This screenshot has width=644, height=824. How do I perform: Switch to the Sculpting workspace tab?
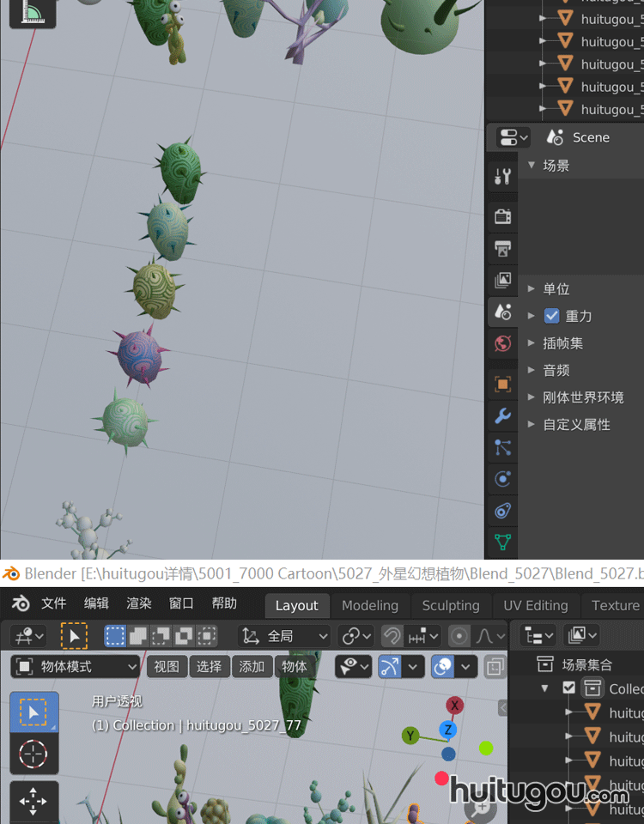click(451, 606)
